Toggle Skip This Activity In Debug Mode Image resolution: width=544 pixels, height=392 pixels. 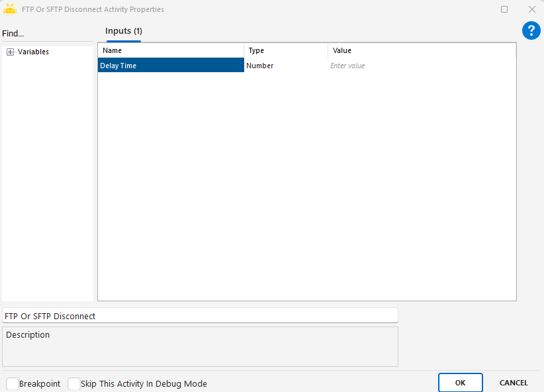click(x=74, y=383)
